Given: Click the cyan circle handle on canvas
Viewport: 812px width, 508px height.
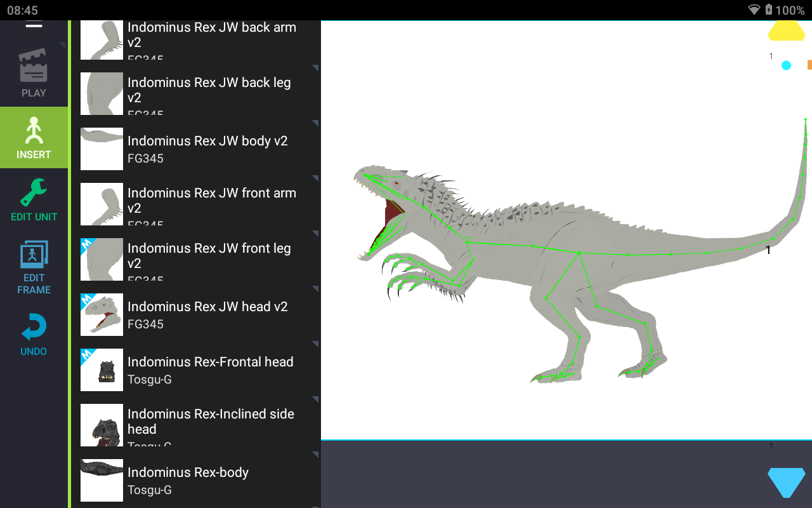Looking at the screenshot, I should [786, 65].
